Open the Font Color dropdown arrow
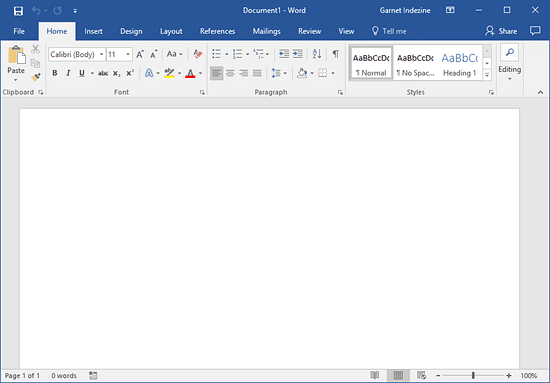The height and width of the screenshot is (383, 550). [x=201, y=73]
